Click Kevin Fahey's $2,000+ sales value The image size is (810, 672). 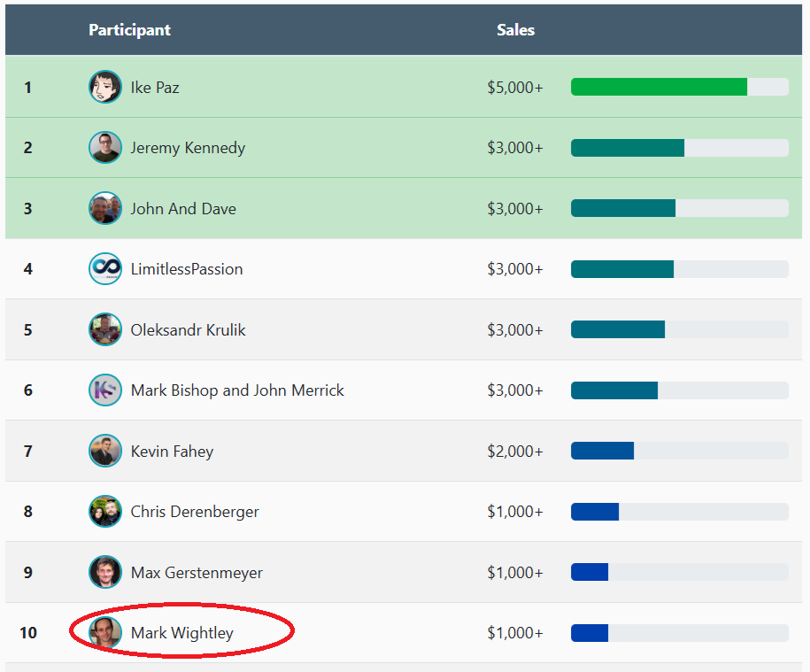(514, 452)
